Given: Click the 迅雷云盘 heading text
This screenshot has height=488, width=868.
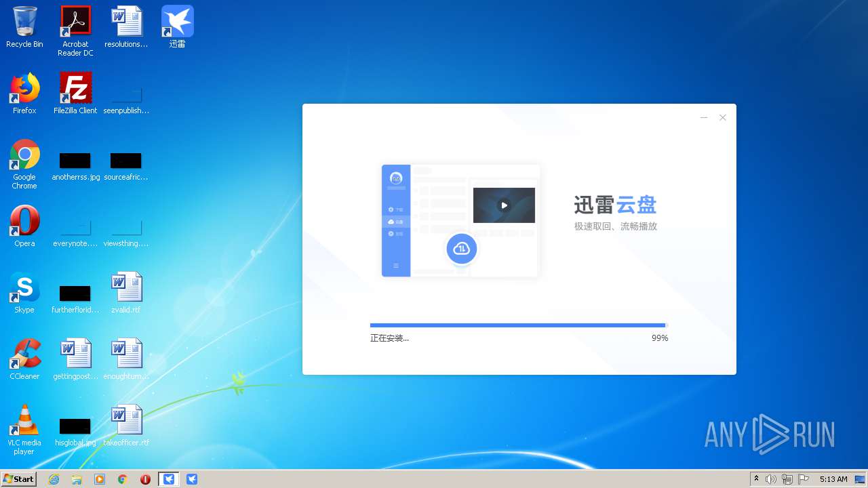Looking at the screenshot, I should coord(616,205).
